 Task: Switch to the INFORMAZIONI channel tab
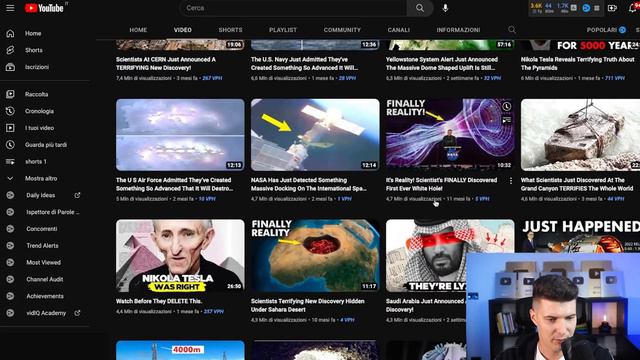click(458, 30)
